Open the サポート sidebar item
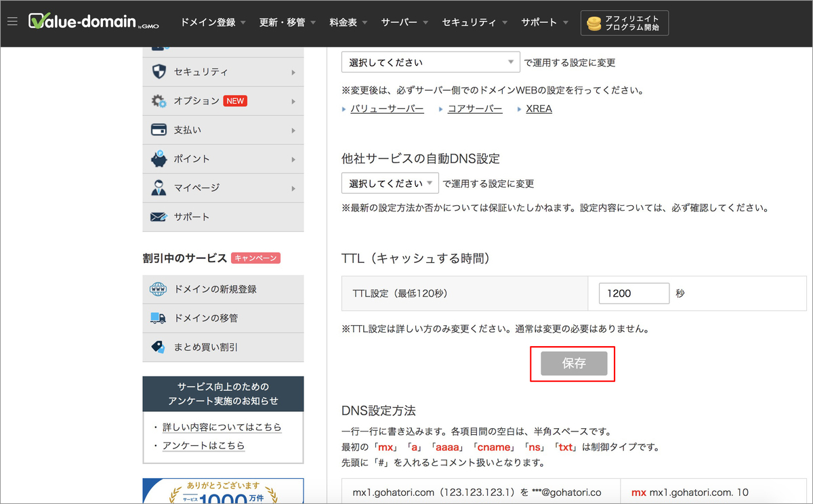Screen dimensions: 813x504 (x=224, y=217)
